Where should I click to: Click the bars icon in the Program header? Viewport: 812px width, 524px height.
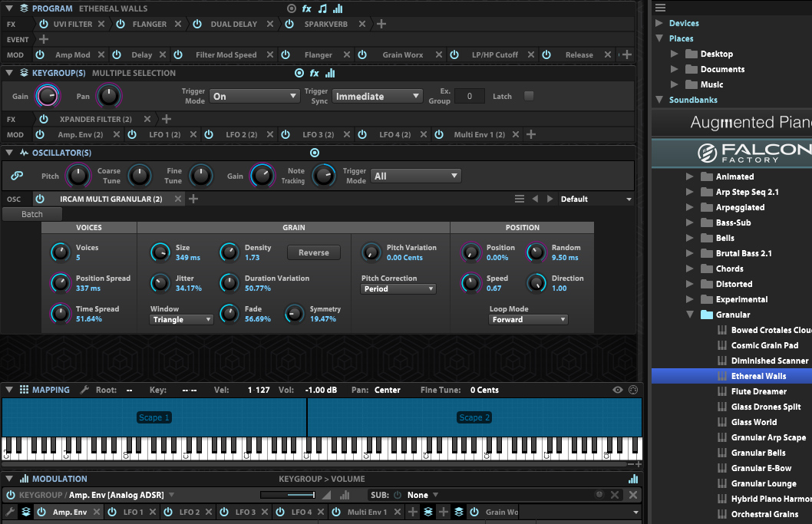click(x=338, y=8)
